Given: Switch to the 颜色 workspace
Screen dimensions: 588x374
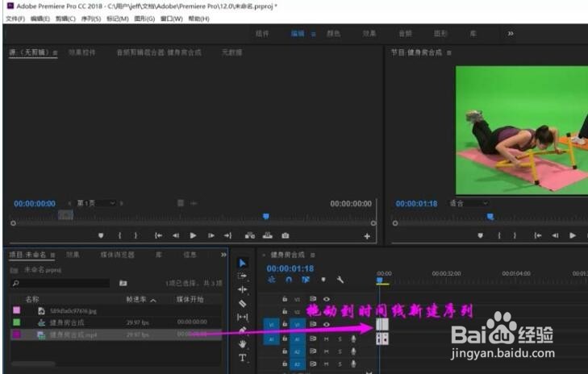Looking at the screenshot, I should click(x=333, y=34).
